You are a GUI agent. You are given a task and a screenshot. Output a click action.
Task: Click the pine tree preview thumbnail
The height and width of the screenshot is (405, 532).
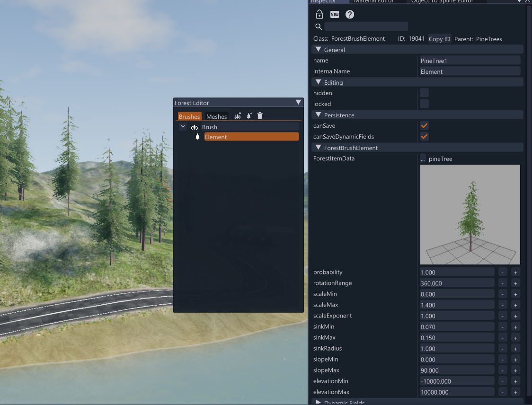click(470, 214)
